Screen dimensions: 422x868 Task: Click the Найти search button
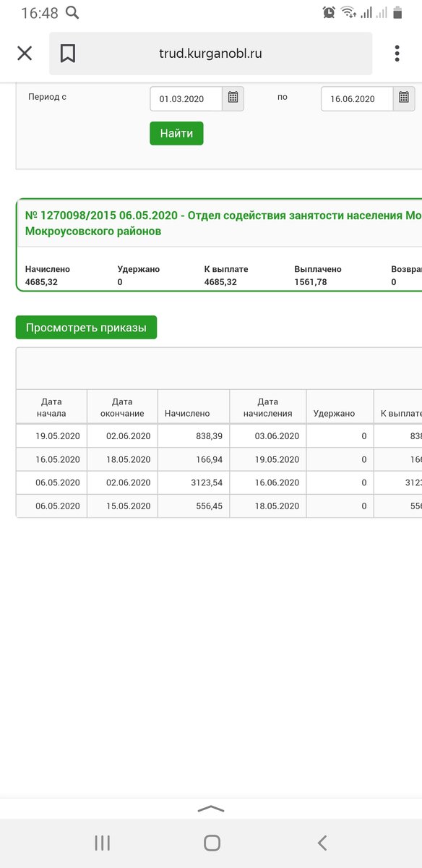click(176, 133)
